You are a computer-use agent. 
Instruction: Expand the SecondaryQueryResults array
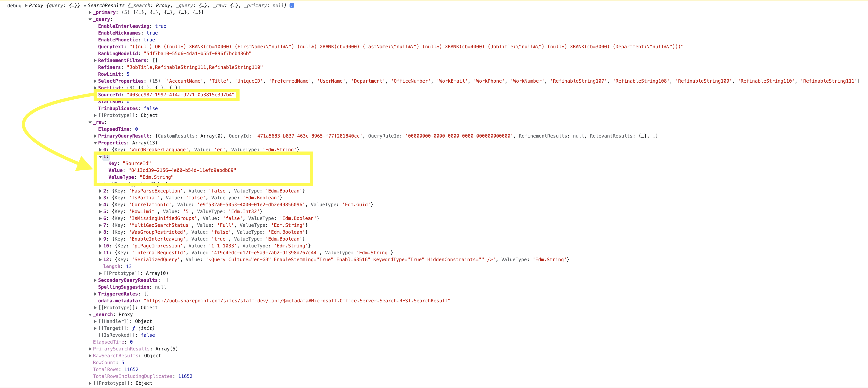95,280
